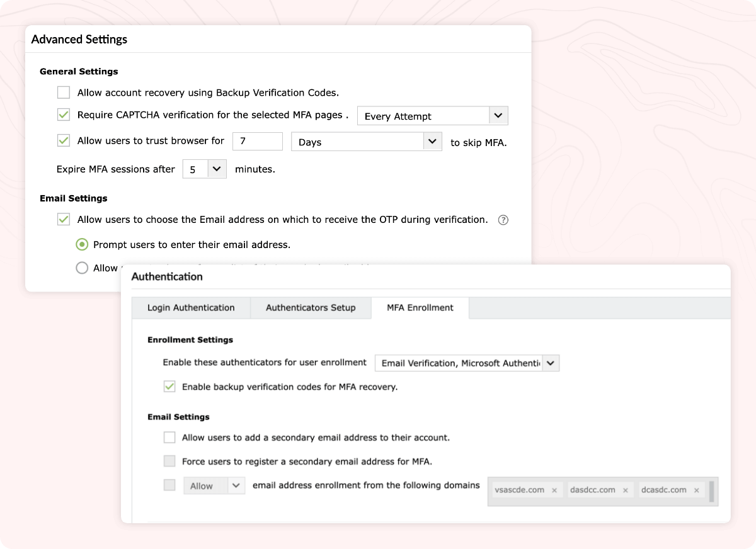Enable secondary email address for user accounts
Viewport: 756px width, 549px height.
169,437
